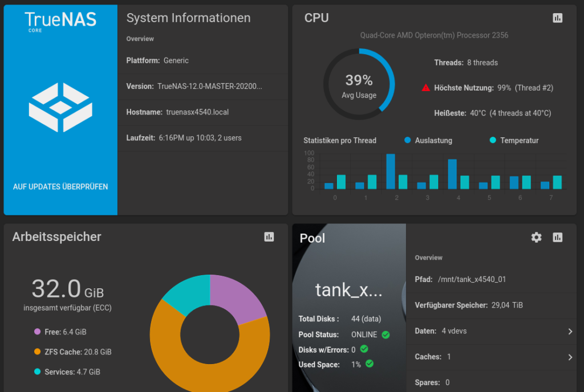The height and width of the screenshot is (392, 584).
Task: Click thread 4 blue usage bar
Action: (452, 174)
